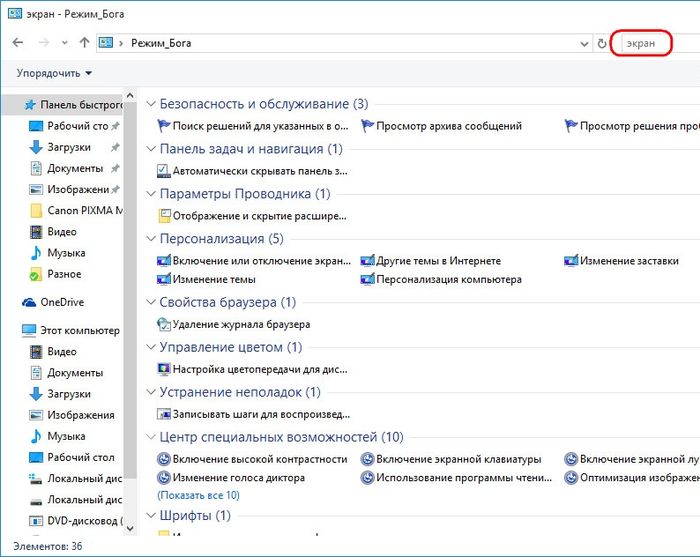The image size is (700, 557).
Task: Click the Показать все 10 link
Action: coord(198,495)
